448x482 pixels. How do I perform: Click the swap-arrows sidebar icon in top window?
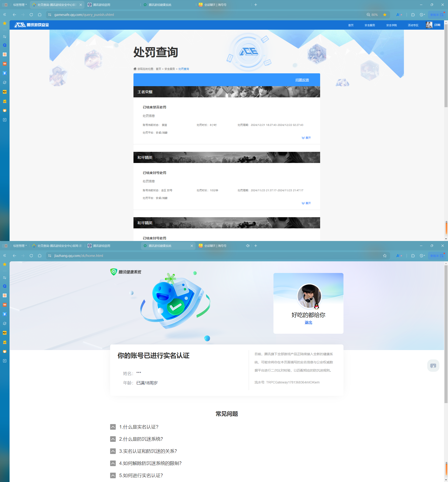tap(5, 37)
